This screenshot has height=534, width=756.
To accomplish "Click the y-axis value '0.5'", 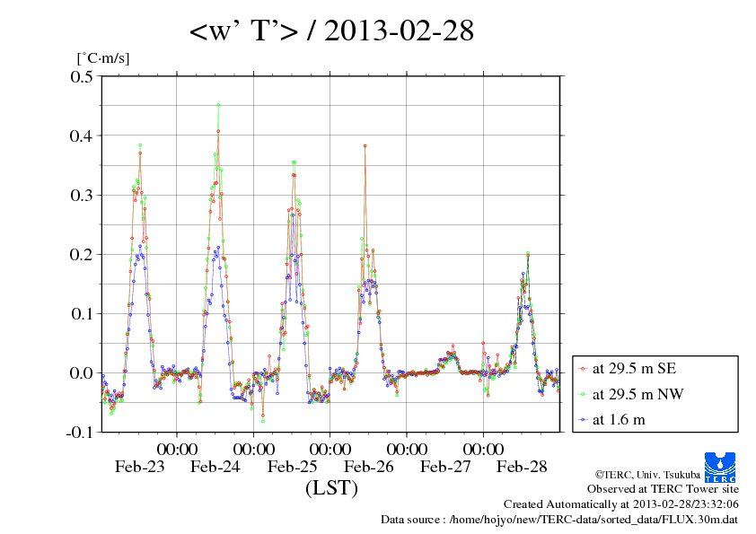I will pos(82,76).
